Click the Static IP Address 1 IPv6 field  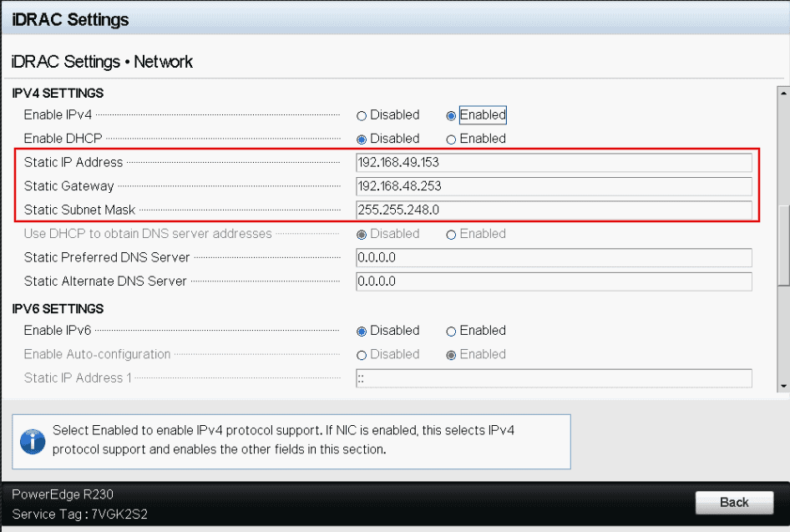[553, 378]
